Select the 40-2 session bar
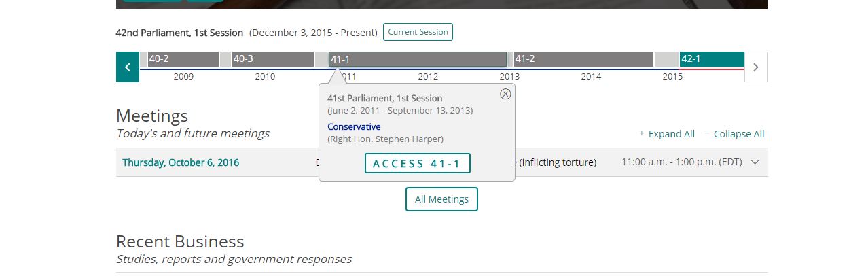Image resolution: width=868 pixels, height=276 pixels. pos(183,59)
